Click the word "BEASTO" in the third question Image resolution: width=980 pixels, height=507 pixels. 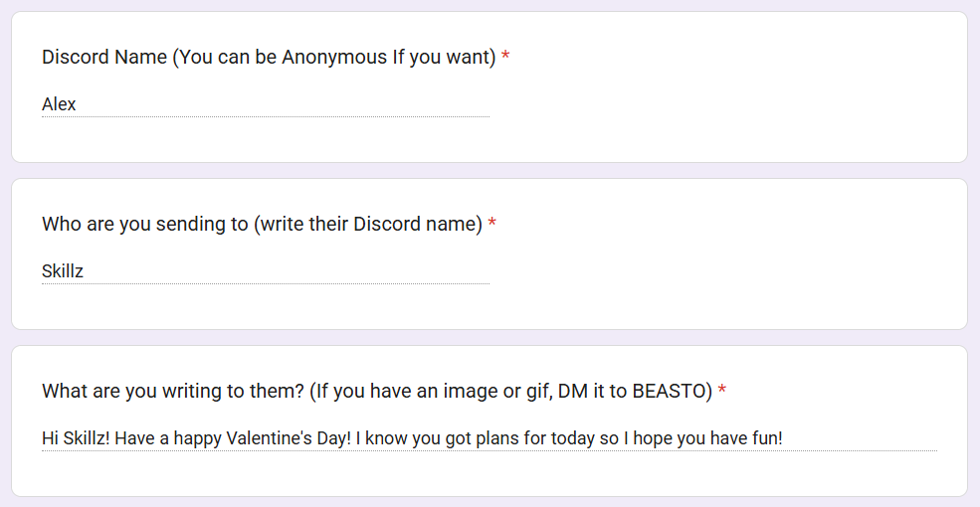coord(672,392)
